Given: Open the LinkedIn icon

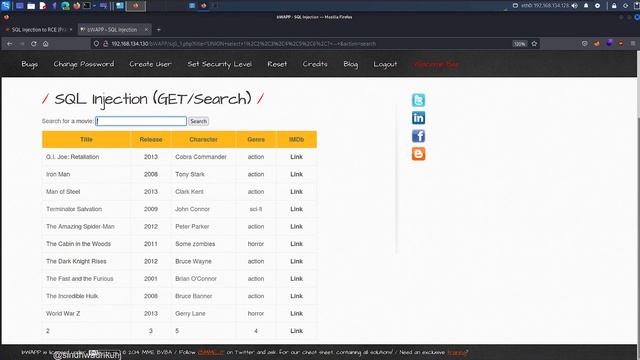Looking at the screenshot, I should point(418,118).
